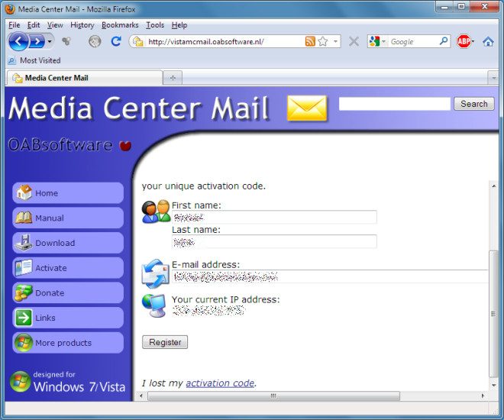Image resolution: width=504 pixels, height=420 pixels.
Task: Open the Links sidebar item
Action: pos(68,318)
